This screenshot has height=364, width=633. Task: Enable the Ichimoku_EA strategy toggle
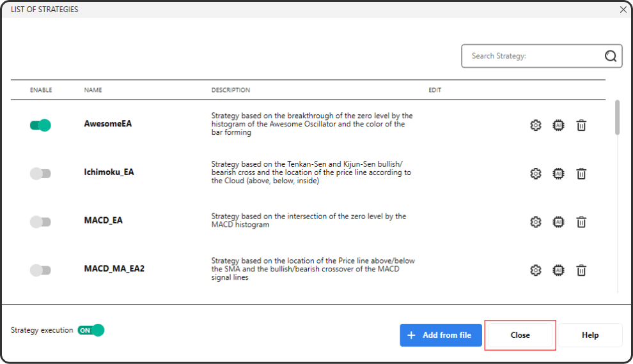(x=40, y=174)
